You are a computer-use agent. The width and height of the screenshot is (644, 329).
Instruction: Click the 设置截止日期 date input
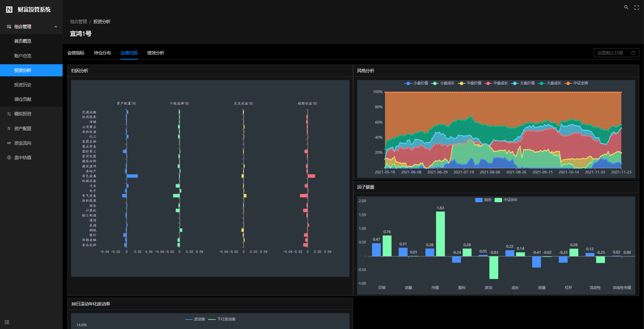(x=616, y=53)
